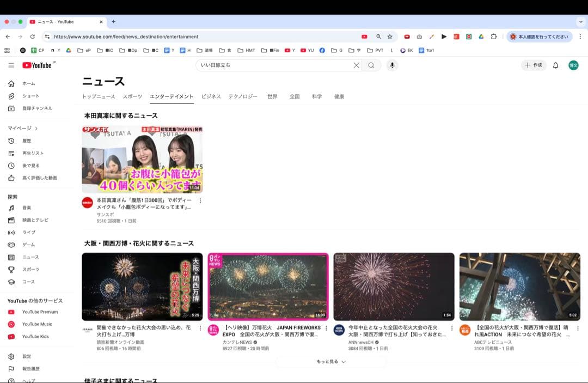The height and width of the screenshot is (383, 588).
Task: Click the 本人確認を行ってください profile button
Action: (539, 37)
